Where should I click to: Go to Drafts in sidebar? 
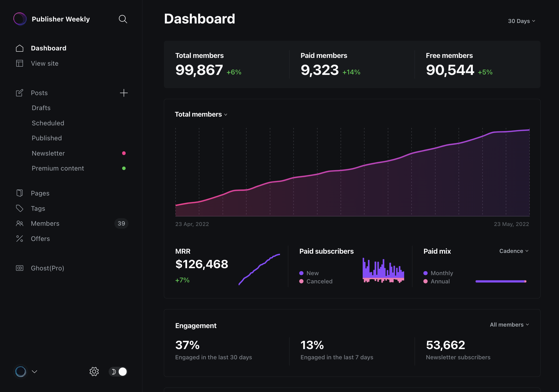coord(41,108)
